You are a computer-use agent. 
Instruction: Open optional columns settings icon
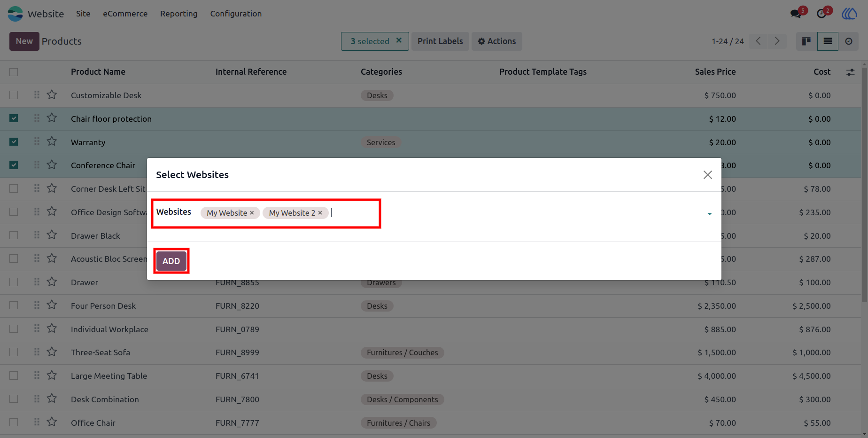coord(850,72)
